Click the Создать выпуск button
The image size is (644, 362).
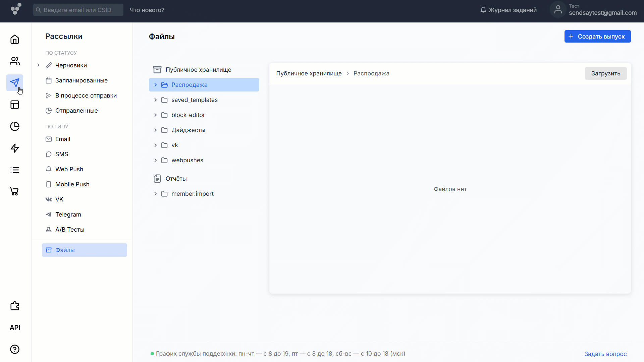click(597, 37)
